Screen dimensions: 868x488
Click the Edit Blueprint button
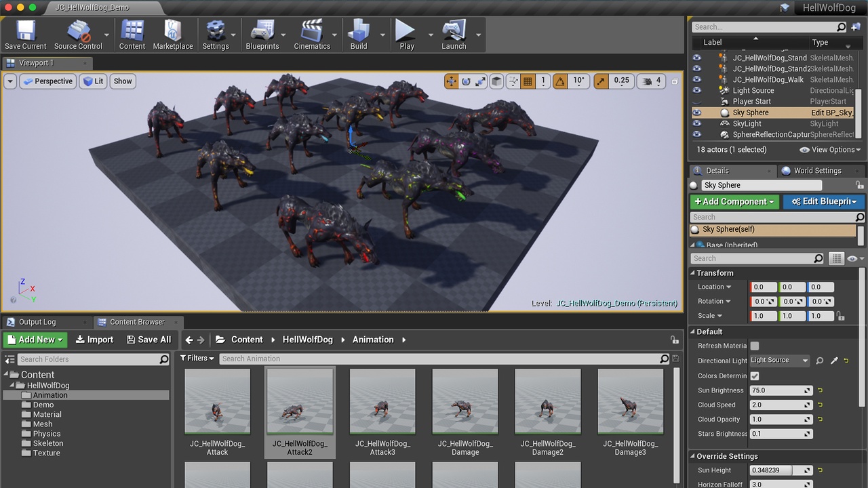[x=823, y=201]
